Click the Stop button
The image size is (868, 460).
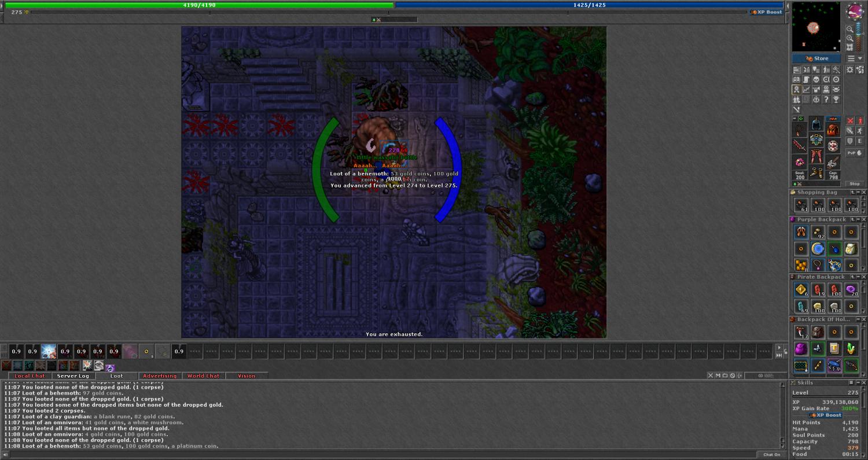[855, 183]
